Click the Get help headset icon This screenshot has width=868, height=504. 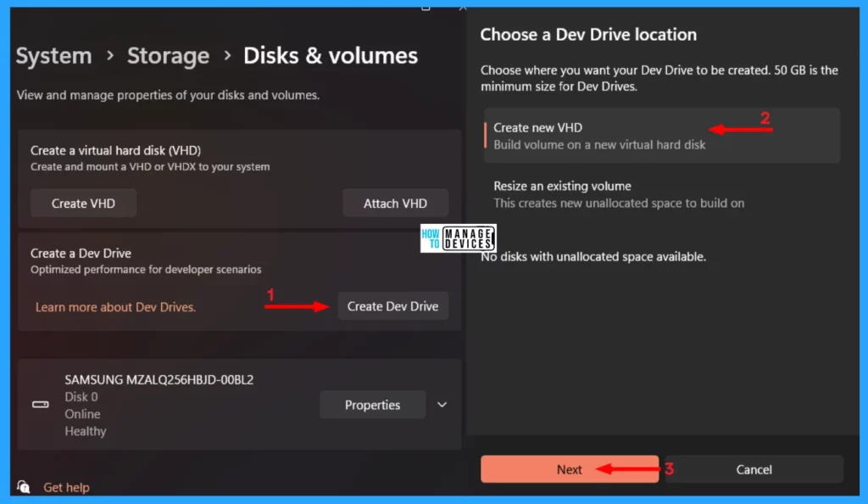[23, 487]
